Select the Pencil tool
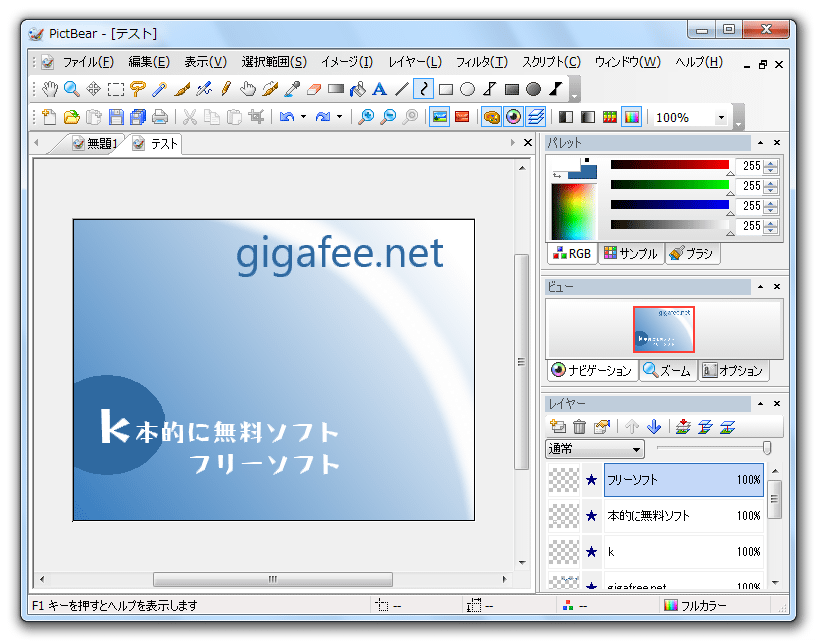Image resolution: width=819 pixels, height=644 pixels. [226, 89]
